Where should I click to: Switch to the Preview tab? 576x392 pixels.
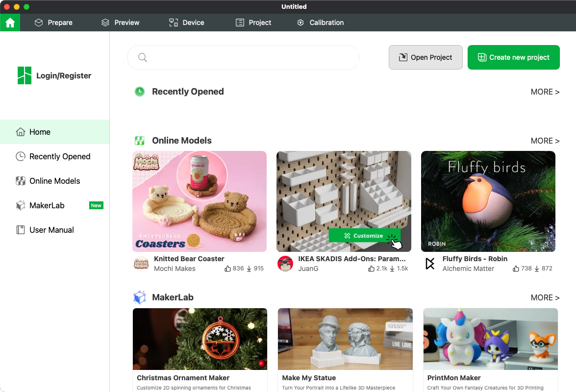point(121,23)
